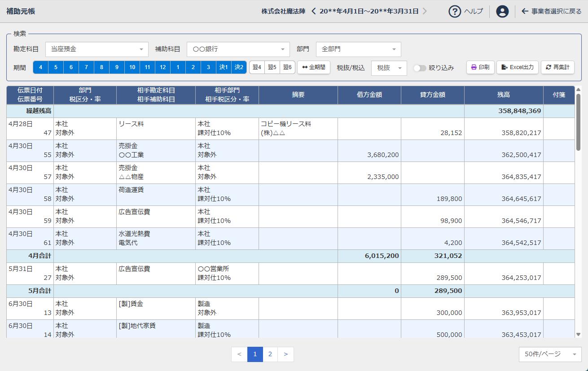Screen dimensions: 588x371
Task: Click the 印刷 print button
Action: (480, 67)
